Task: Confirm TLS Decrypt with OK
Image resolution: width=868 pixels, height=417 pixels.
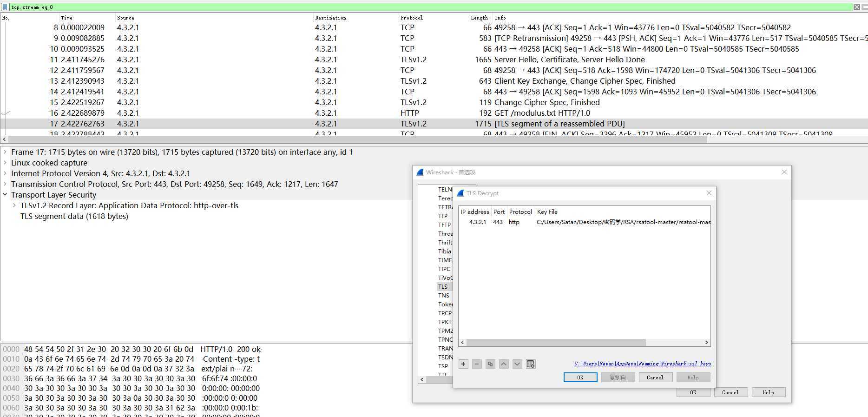Action: (580, 377)
